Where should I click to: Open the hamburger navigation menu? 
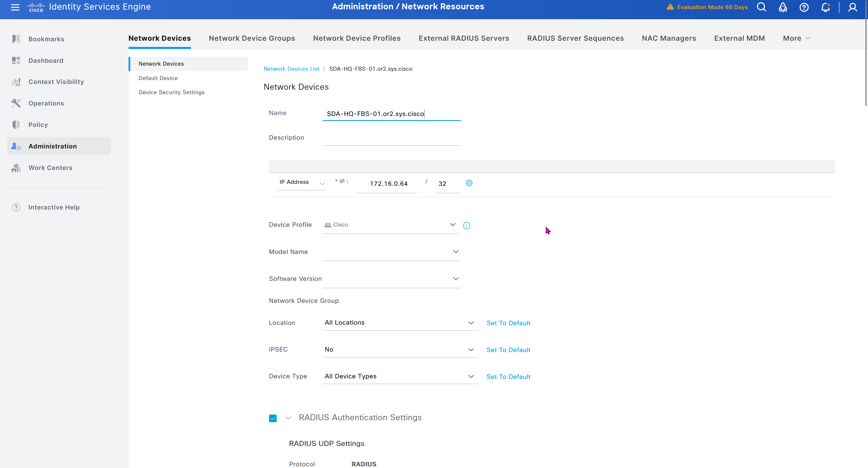pos(15,7)
